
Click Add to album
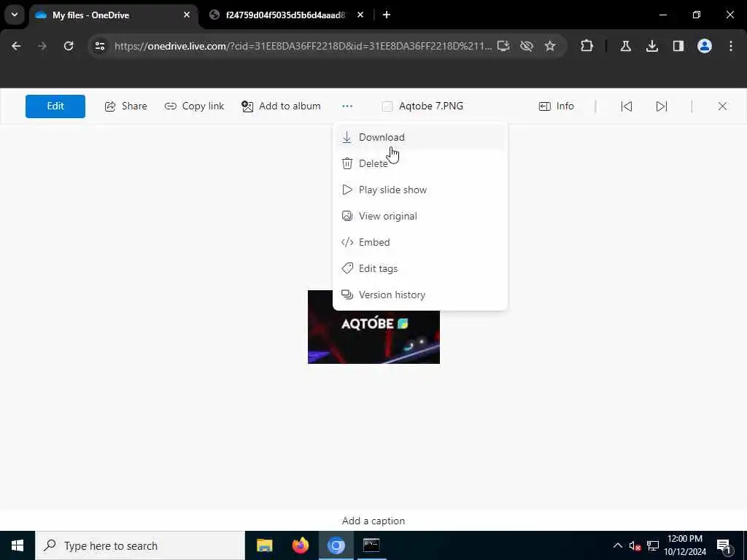click(x=281, y=106)
